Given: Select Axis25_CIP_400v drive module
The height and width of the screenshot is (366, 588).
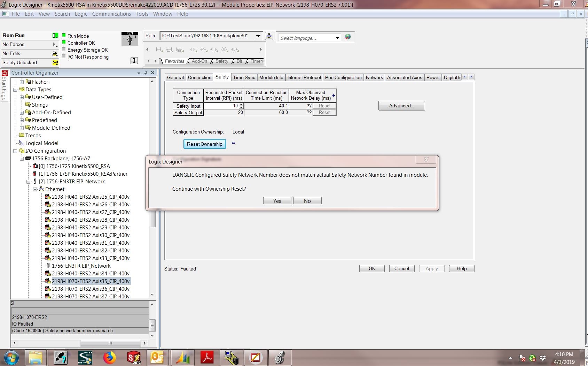Looking at the screenshot, I should pyautogui.click(x=91, y=197).
